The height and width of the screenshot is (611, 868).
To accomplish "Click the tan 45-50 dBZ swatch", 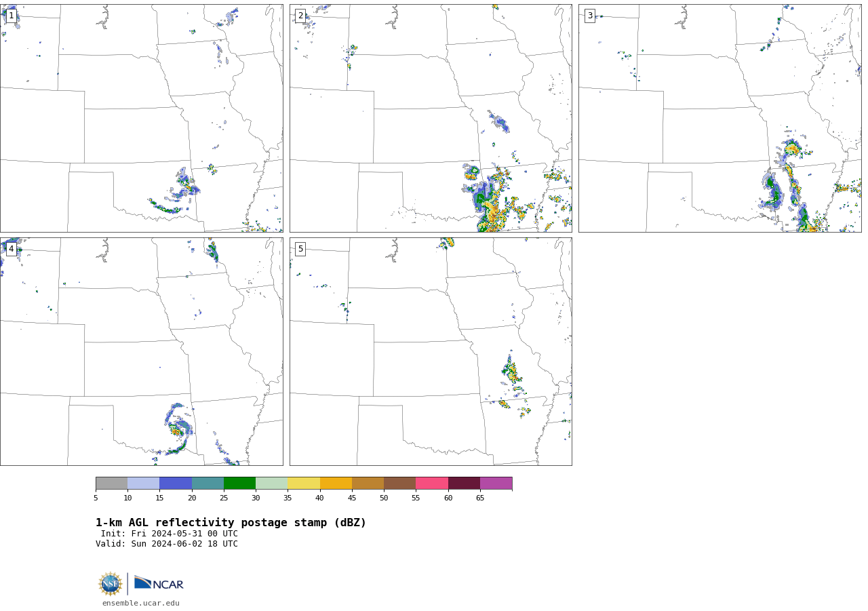I will (368, 483).
